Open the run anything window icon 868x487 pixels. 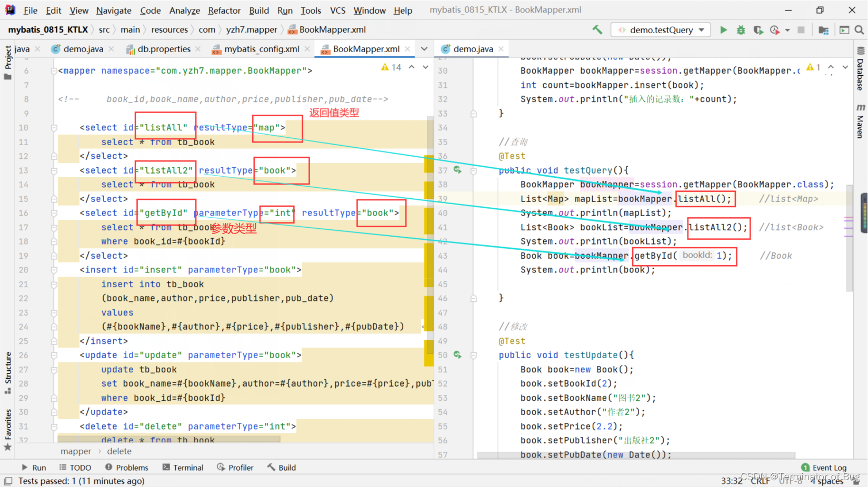coord(844,30)
